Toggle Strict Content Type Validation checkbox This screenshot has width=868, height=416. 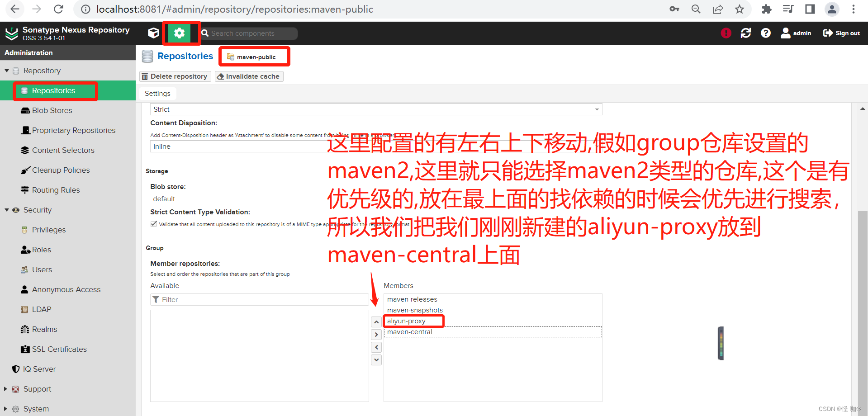[154, 224]
